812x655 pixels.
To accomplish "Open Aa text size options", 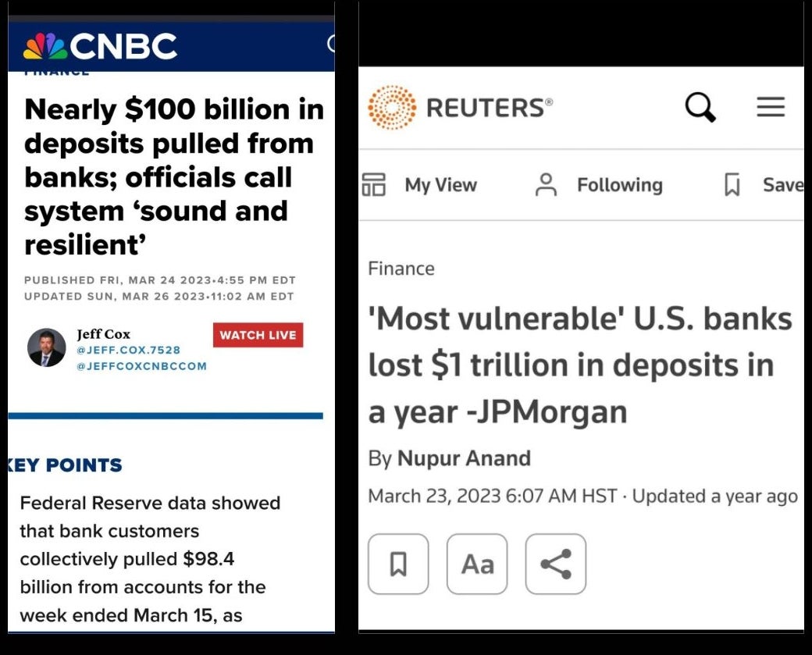I will pos(477,564).
